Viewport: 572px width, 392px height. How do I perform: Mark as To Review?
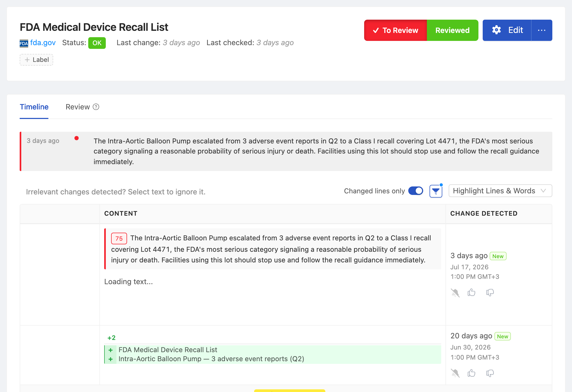click(x=396, y=30)
